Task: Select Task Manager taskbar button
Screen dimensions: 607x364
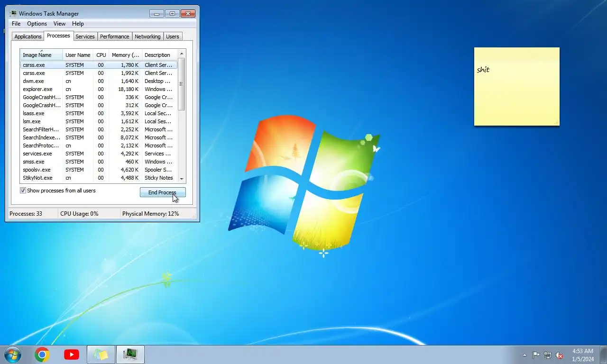Action: point(130,355)
